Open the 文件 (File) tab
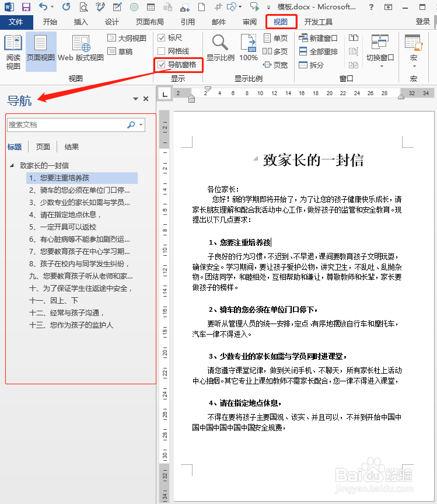The image size is (437, 504). click(x=16, y=22)
